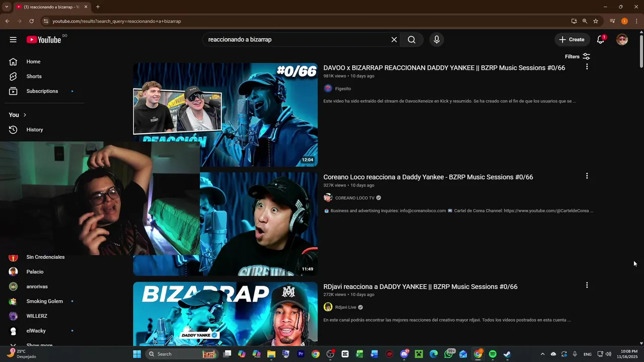Open a new Chrome tab
Image resolution: width=644 pixels, height=362 pixels.
pyautogui.click(x=98, y=7)
